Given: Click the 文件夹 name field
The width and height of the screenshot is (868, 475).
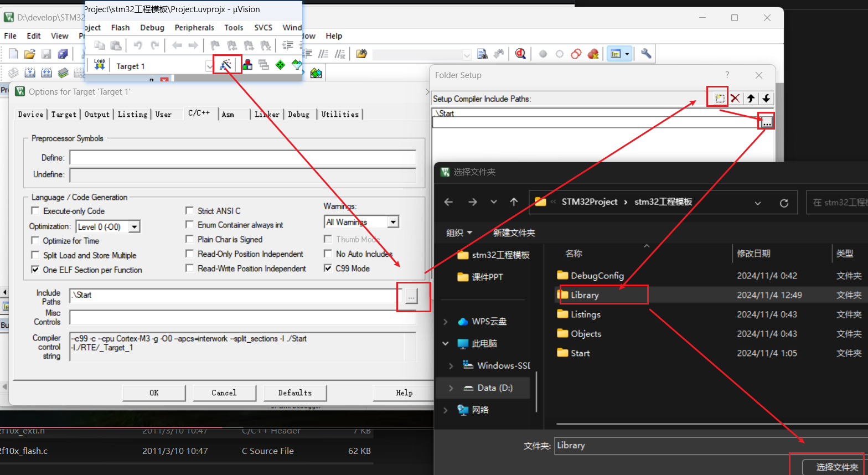Looking at the screenshot, I should (711, 445).
